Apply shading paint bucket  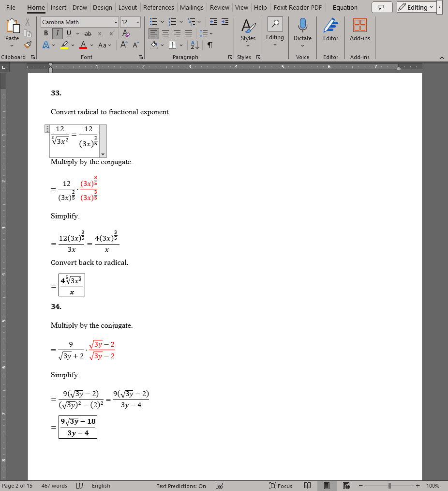(154, 45)
